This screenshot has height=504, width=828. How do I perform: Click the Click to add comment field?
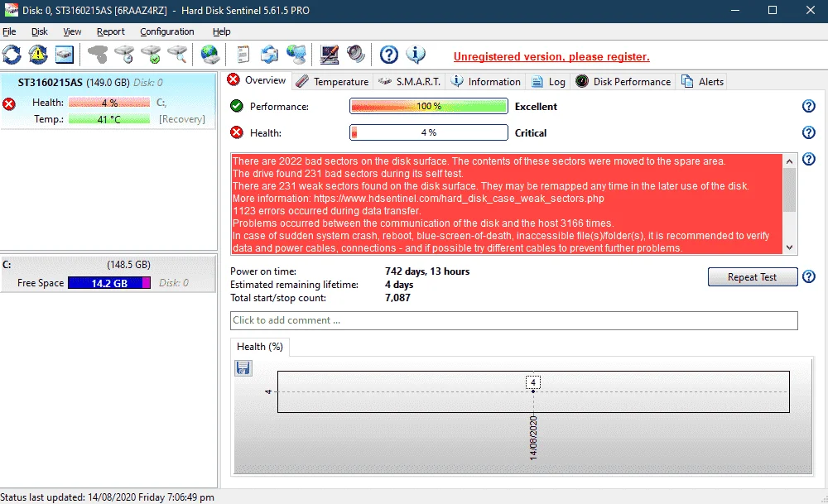(514, 320)
